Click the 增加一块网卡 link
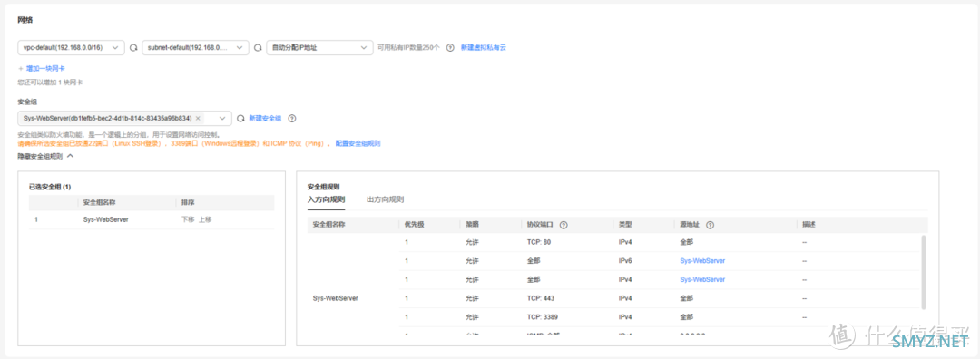 [45, 68]
